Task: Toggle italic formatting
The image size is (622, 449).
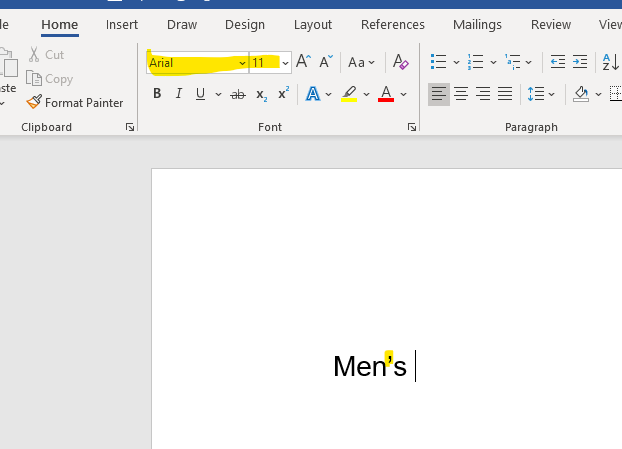Action: point(179,94)
